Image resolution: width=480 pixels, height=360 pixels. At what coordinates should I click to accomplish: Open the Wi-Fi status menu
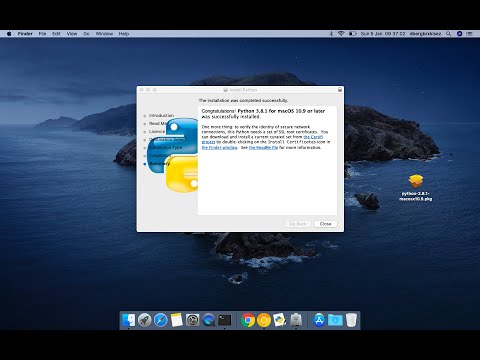[341, 34]
